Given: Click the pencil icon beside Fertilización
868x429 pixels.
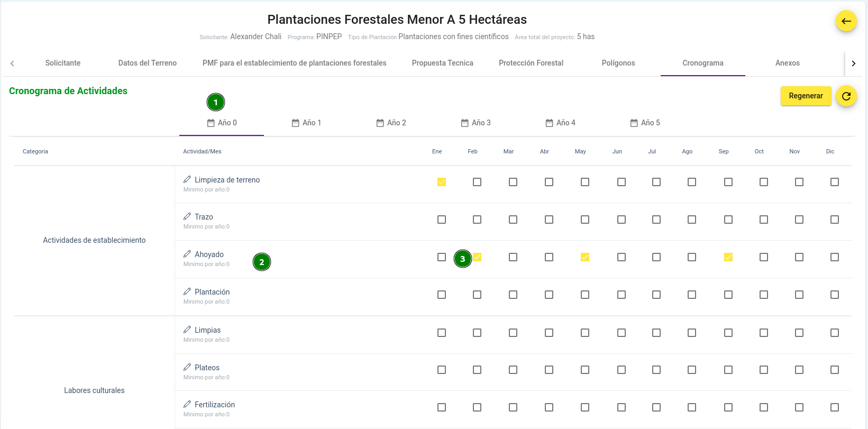Looking at the screenshot, I should [187, 404].
